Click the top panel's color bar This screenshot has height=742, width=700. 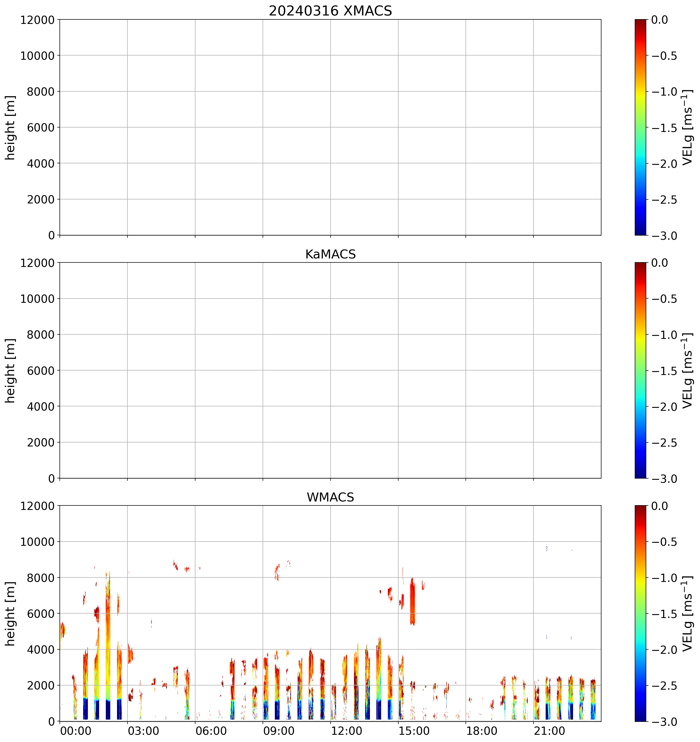click(x=640, y=127)
